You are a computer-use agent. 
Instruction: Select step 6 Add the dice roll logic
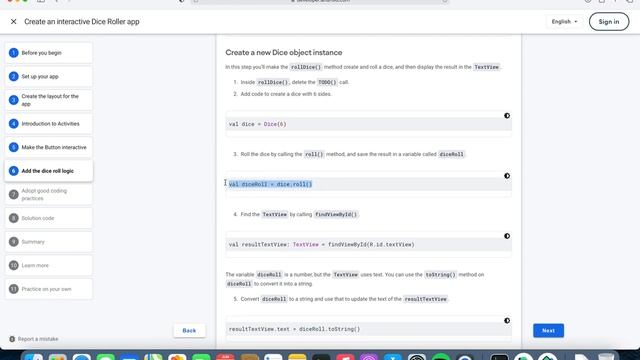(49, 171)
